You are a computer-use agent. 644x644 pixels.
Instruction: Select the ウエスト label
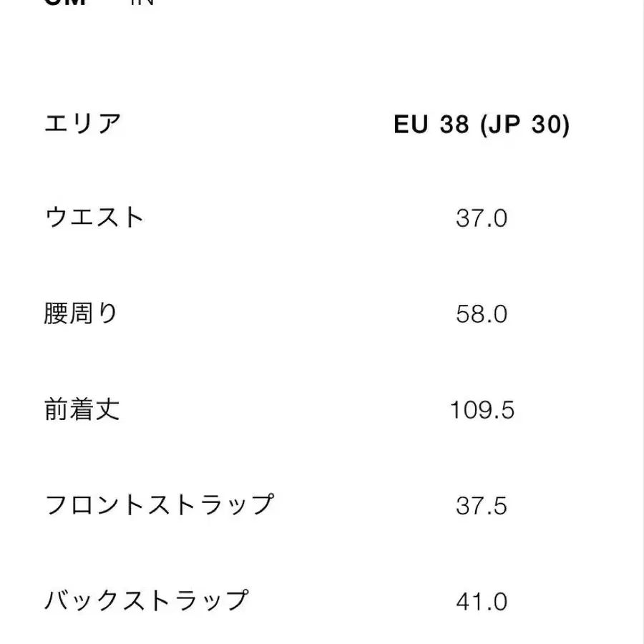(94, 218)
